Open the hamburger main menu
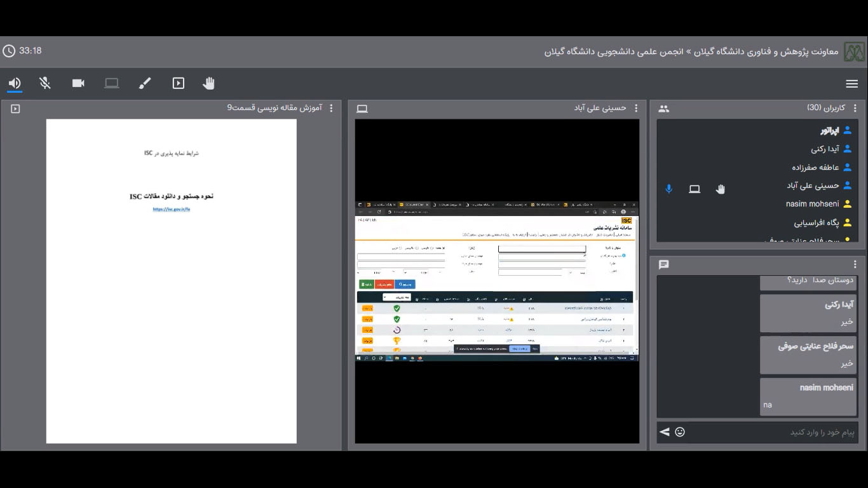Viewport: 868px width, 488px height. [852, 84]
